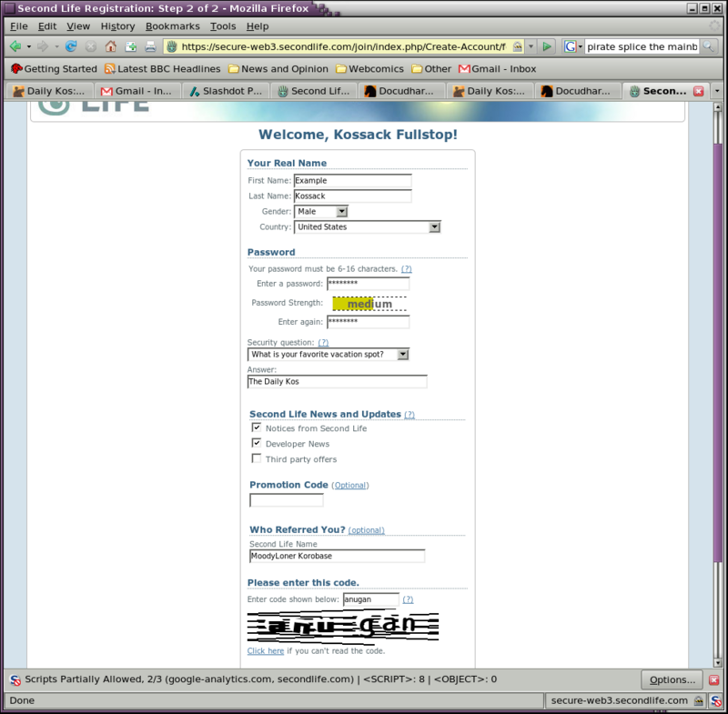Screen dimensions: 728x714
Task: Expand the address bar URL history dropdown
Action: coord(531,46)
